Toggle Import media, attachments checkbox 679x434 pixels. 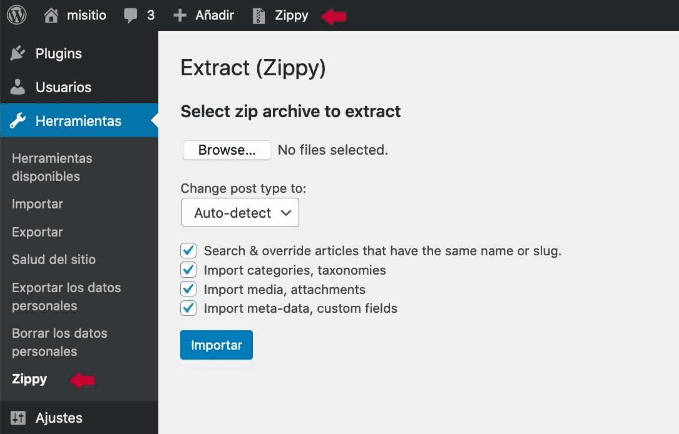click(x=188, y=289)
